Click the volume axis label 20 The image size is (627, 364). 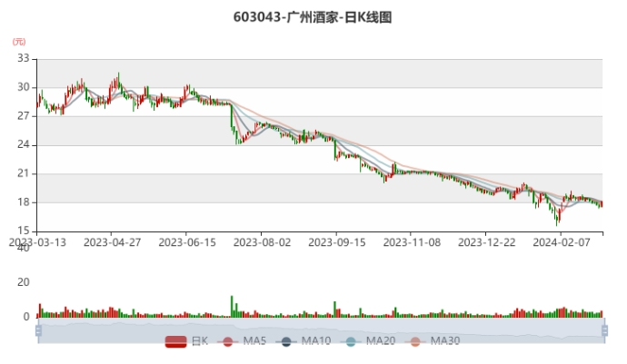pyautogui.click(x=24, y=282)
